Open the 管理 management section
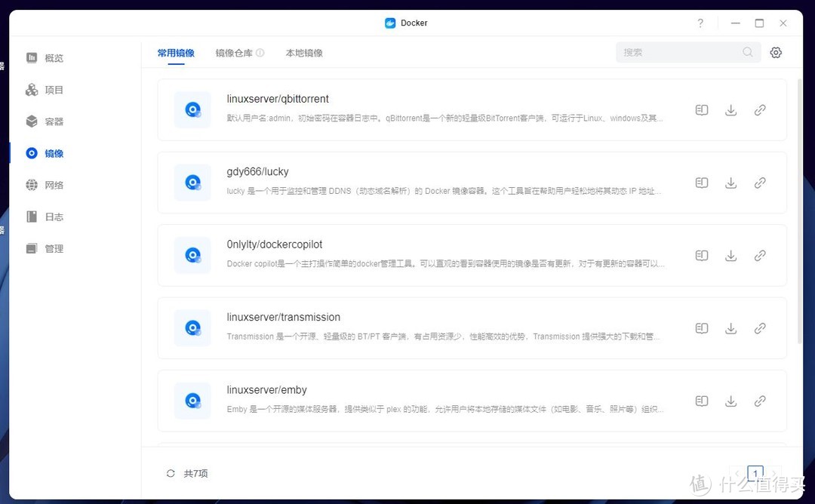This screenshot has width=815, height=504. (x=53, y=247)
